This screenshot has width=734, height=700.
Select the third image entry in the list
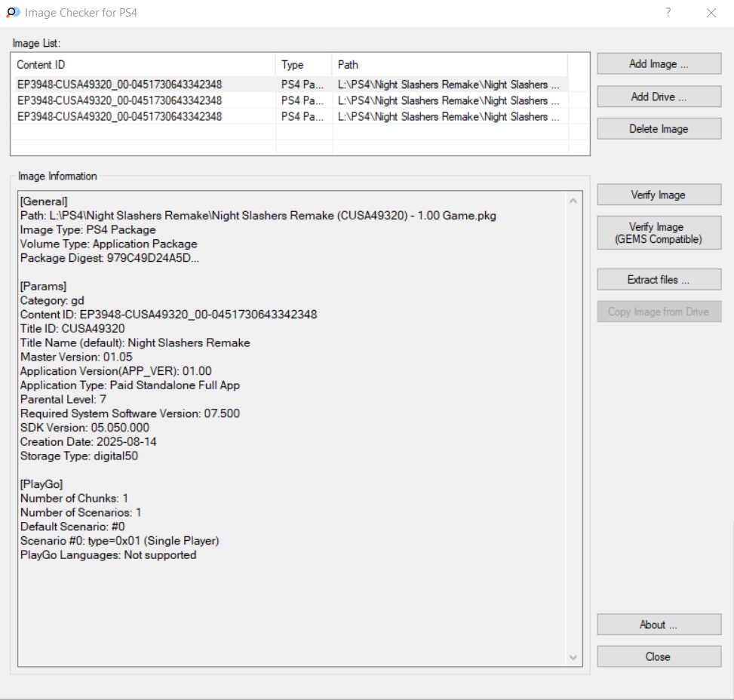[120, 116]
